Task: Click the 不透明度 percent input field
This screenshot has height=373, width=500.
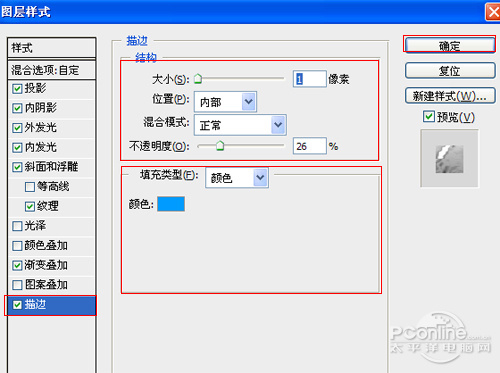Action: (310, 146)
